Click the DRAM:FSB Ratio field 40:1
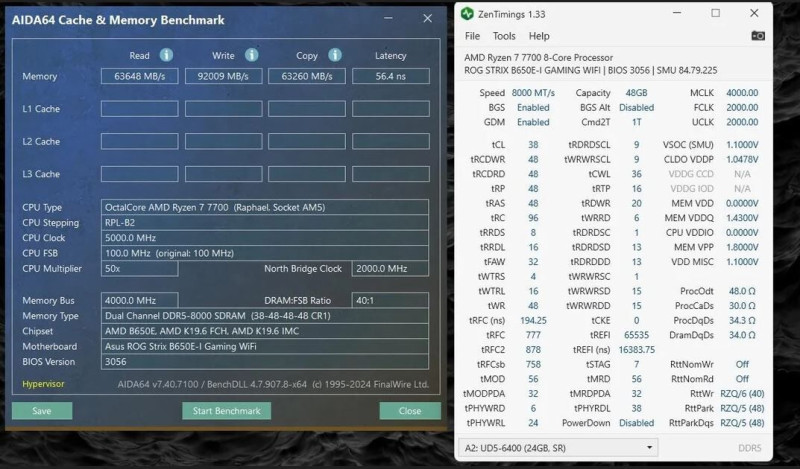 390,300
